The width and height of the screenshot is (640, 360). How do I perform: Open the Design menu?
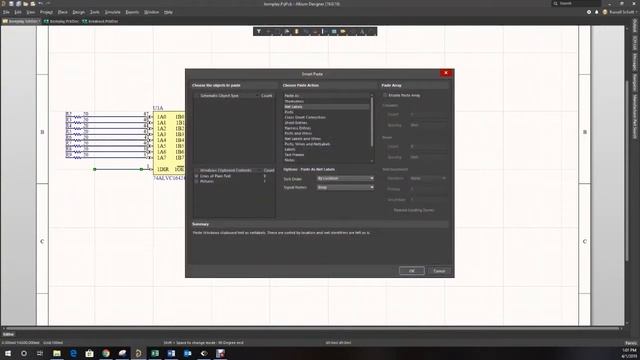click(x=79, y=12)
